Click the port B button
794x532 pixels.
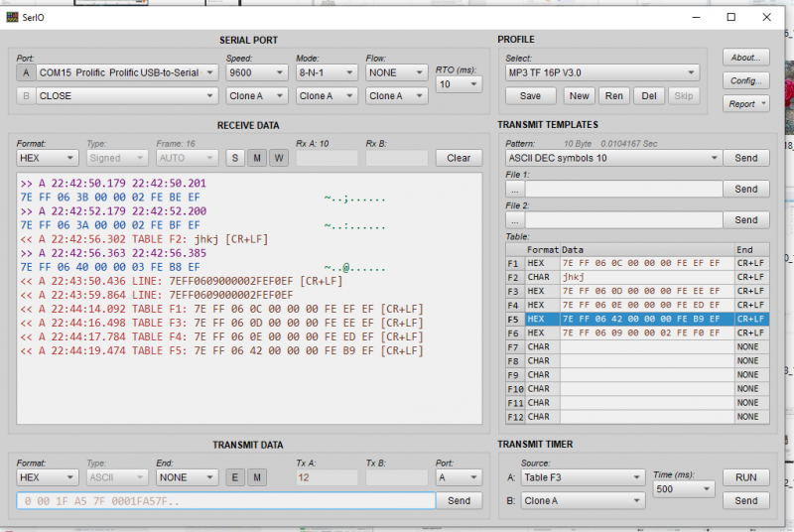coord(26,95)
